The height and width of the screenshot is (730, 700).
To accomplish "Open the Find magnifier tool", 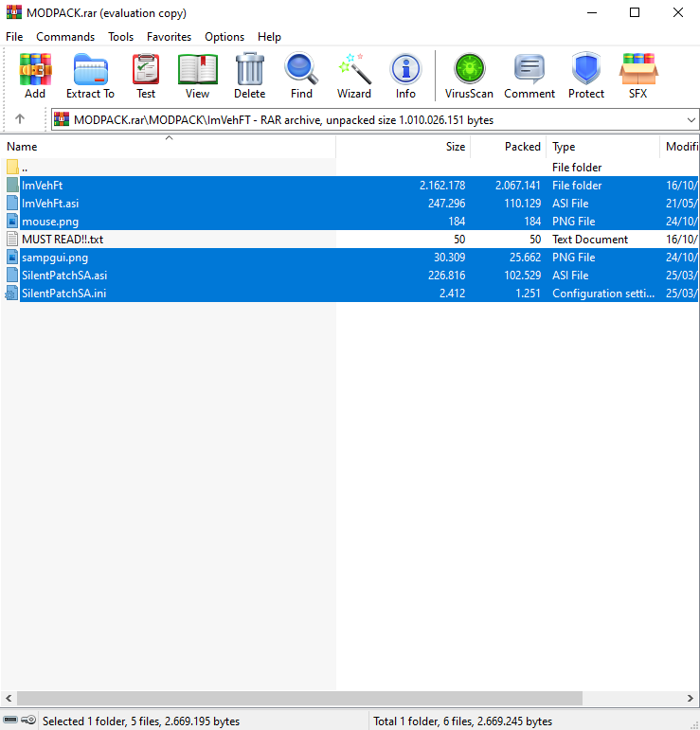I will pos(301,69).
